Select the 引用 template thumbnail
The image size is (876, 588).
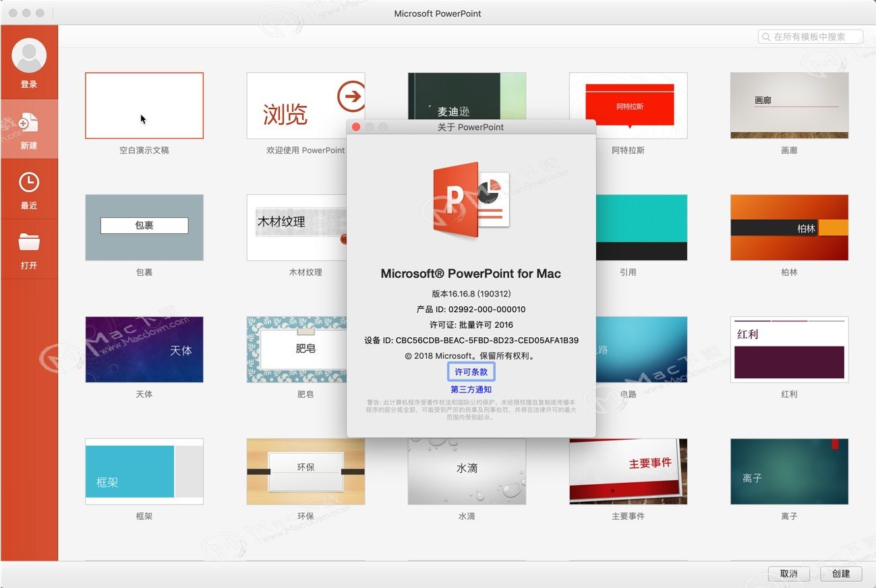[x=641, y=227]
